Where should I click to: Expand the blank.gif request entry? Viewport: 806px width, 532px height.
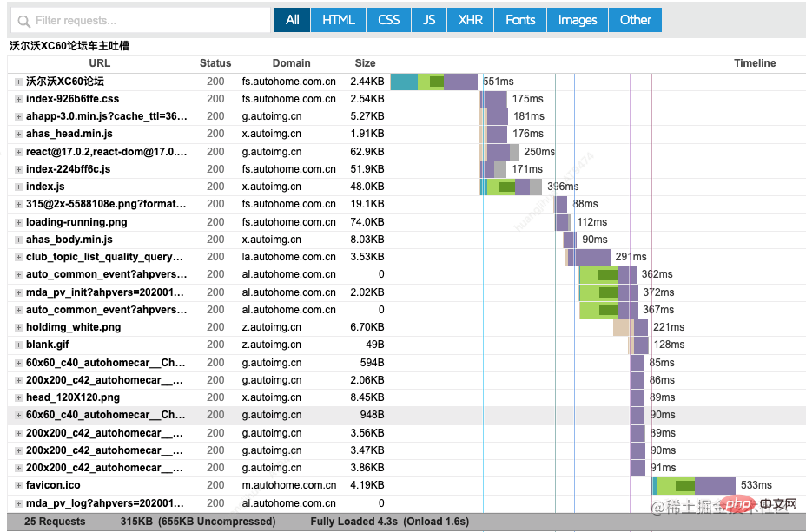18,345
